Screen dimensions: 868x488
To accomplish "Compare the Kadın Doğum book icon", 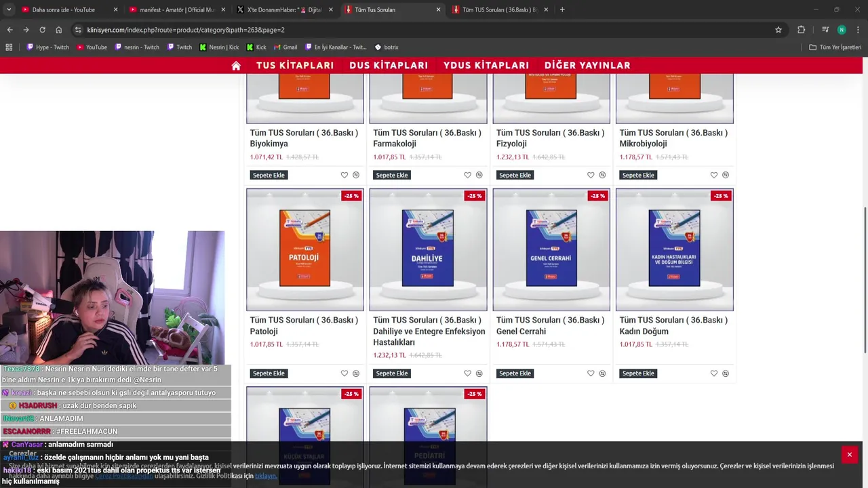I will point(726,373).
